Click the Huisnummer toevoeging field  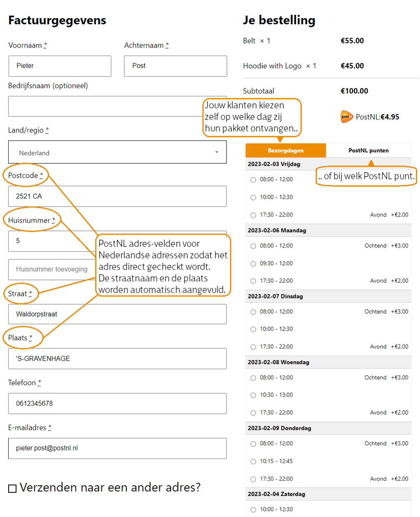coord(117,270)
